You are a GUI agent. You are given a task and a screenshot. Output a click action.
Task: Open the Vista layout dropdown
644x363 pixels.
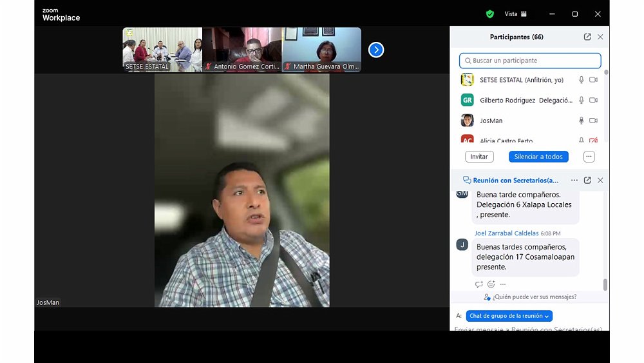(515, 14)
